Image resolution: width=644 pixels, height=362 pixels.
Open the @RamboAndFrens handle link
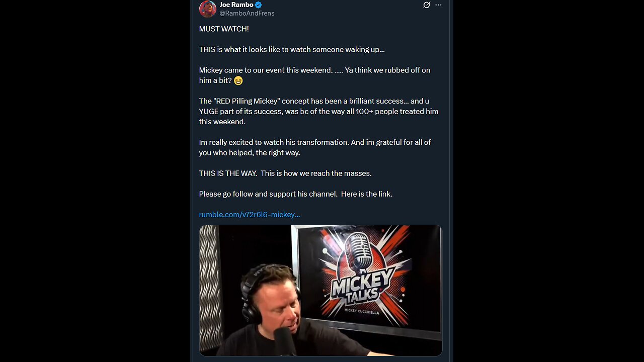pyautogui.click(x=247, y=14)
